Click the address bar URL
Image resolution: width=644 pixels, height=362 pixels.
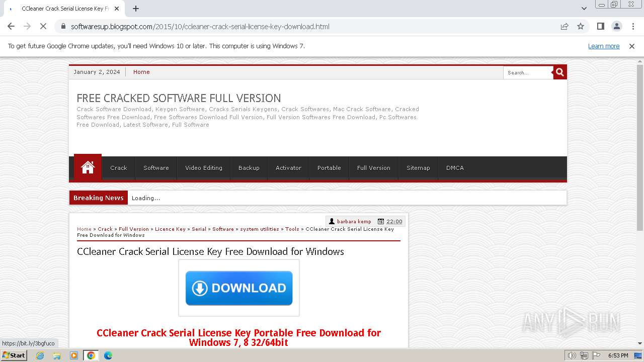200,26
